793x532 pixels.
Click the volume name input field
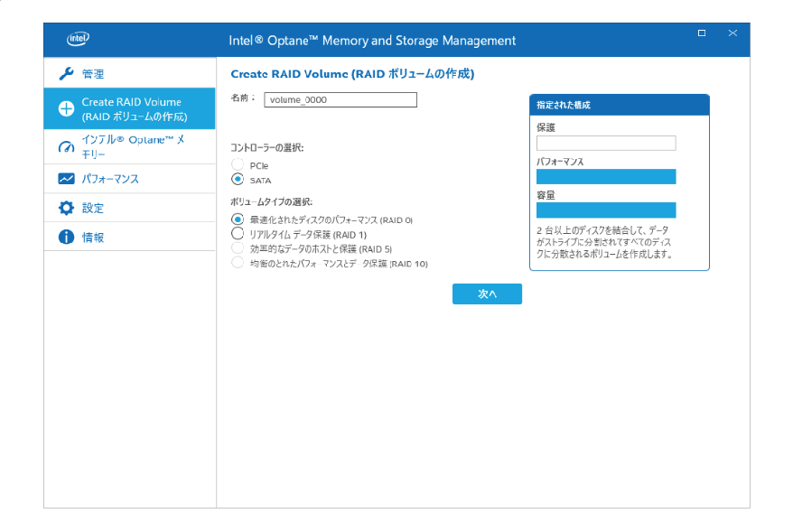(x=341, y=100)
